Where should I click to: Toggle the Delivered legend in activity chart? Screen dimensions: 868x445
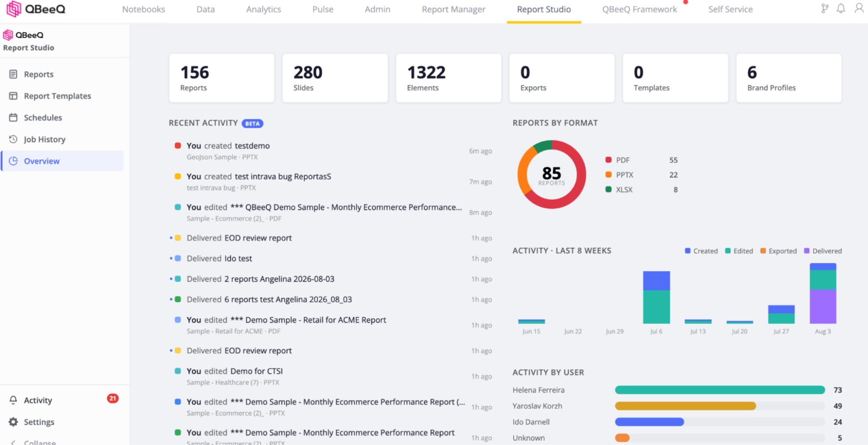tap(823, 251)
